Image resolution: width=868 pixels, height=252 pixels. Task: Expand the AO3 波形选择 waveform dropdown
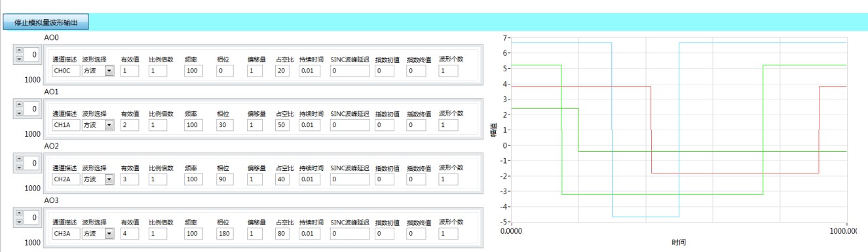click(x=109, y=234)
